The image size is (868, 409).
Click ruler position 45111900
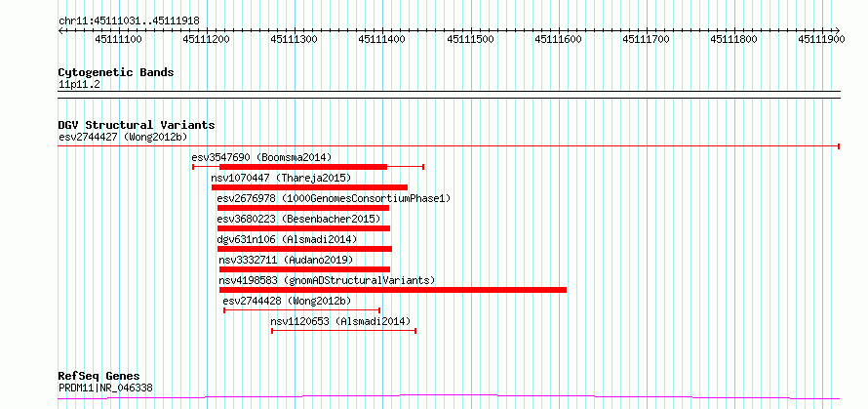822,39
